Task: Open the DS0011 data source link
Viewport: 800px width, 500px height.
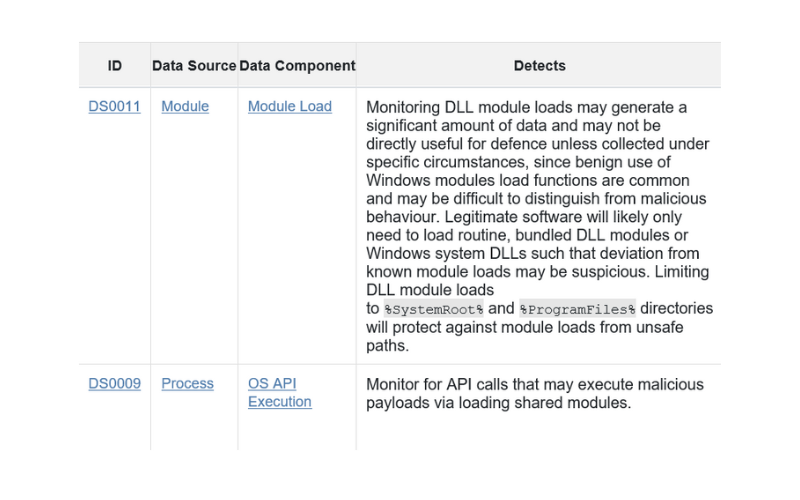Action: (x=114, y=106)
